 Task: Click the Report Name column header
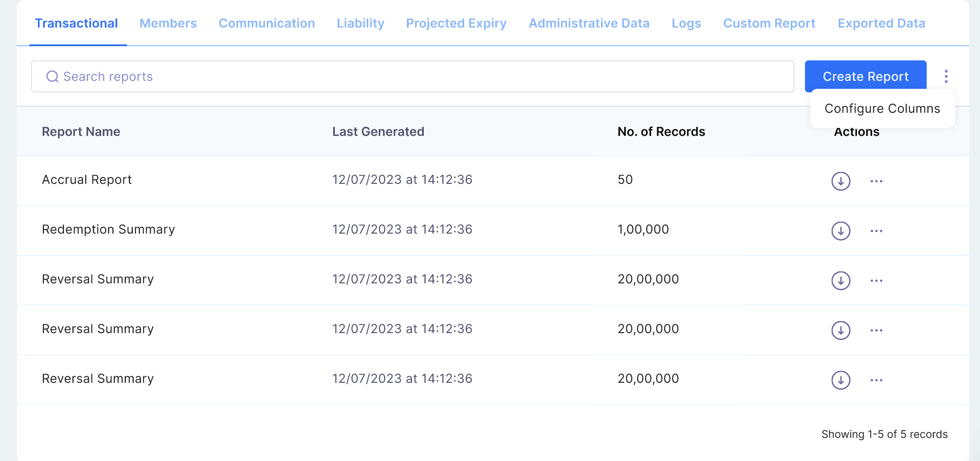click(x=81, y=131)
